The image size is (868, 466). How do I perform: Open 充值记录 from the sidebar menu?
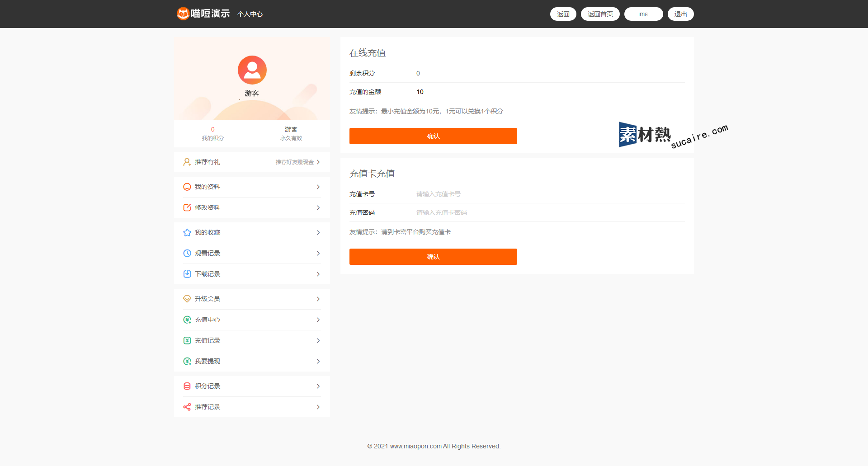tap(208, 341)
